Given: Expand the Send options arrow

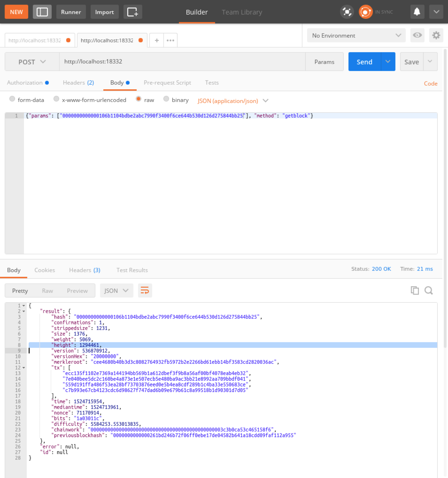Looking at the screenshot, I should (x=388, y=62).
